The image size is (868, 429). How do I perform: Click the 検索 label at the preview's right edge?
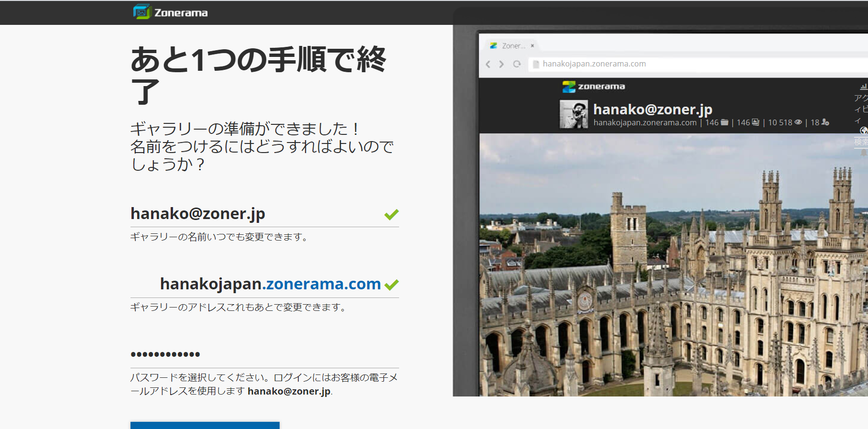pos(861,142)
